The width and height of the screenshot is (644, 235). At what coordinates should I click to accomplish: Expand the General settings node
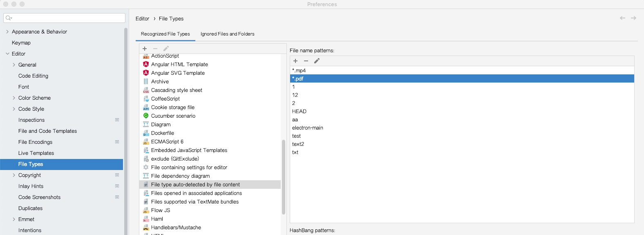pyautogui.click(x=14, y=65)
